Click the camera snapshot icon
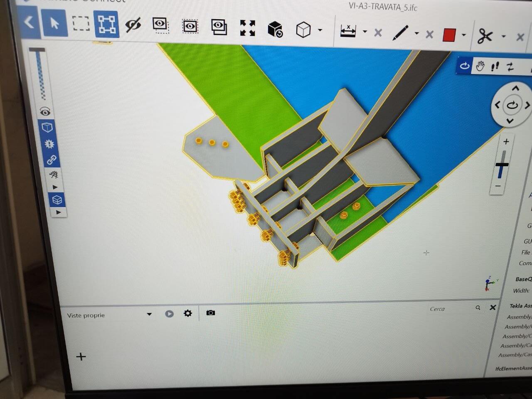 (x=211, y=313)
